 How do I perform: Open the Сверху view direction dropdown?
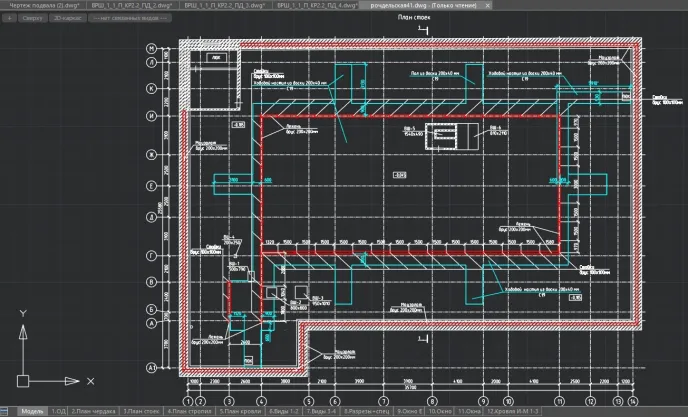(x=32, y=18)
